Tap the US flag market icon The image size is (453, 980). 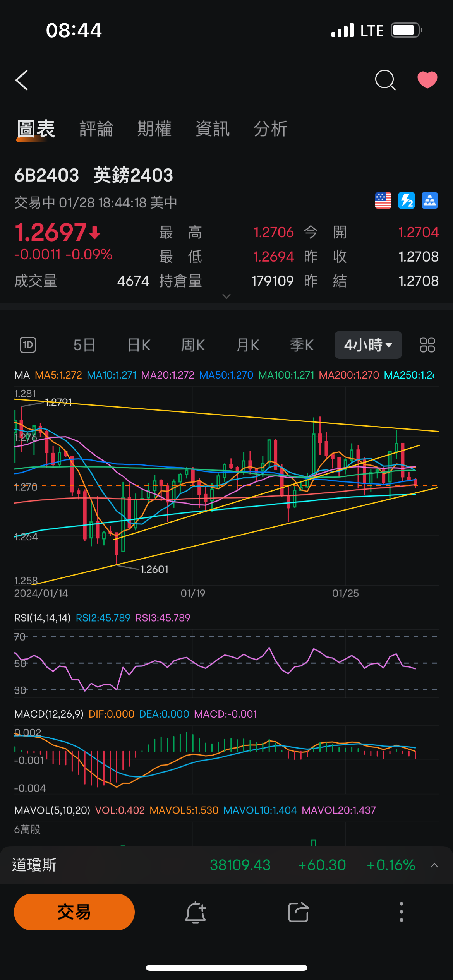click(x=383, y=200)
